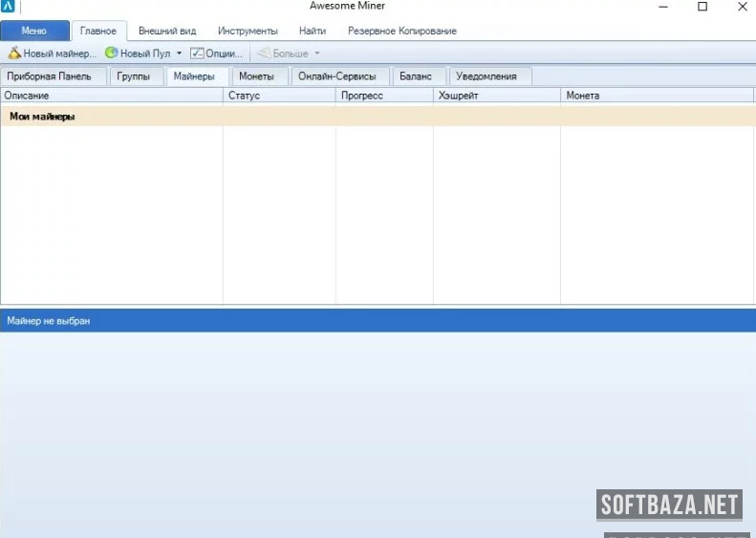The image size is (756, 538).
Task: Click the green New Pool icon
Action: (112, 54)
